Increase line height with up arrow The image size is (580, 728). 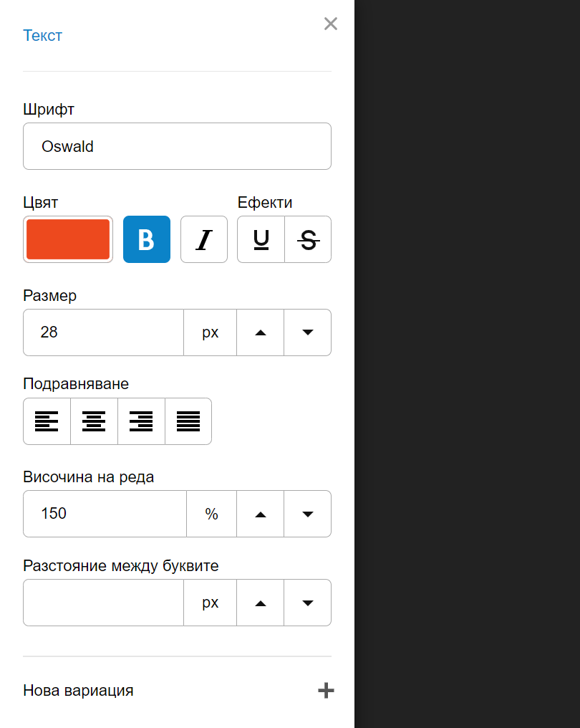(261, 514)
